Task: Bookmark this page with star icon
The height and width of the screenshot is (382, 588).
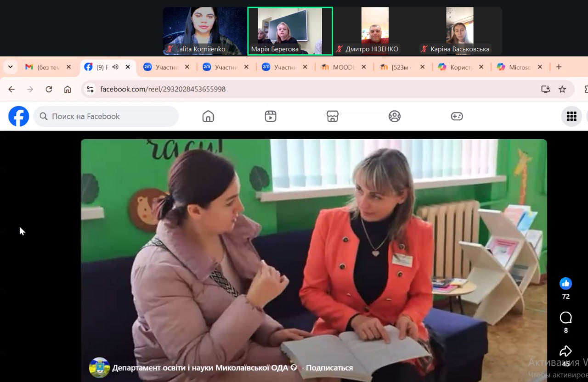Action: tap(562, 89)
